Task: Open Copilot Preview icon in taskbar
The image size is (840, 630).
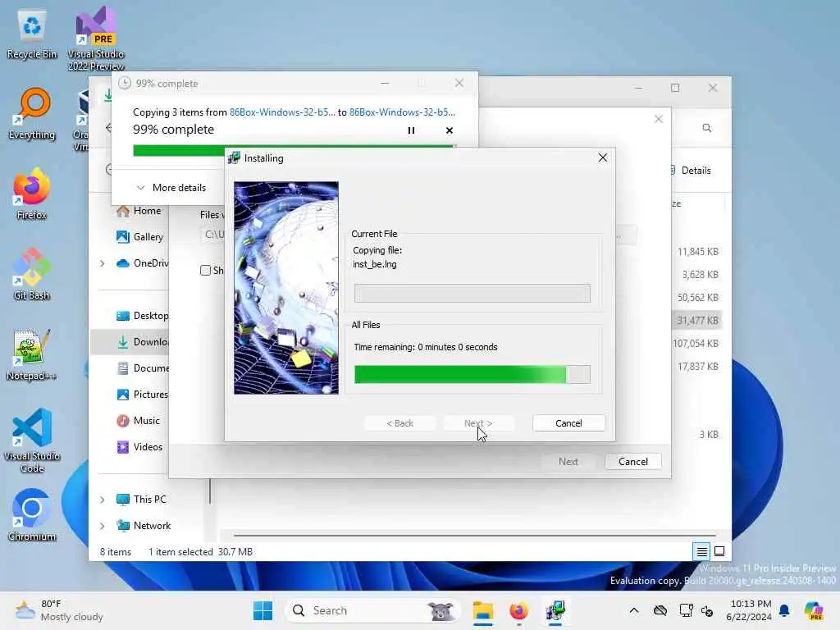Action: [x=814, y=610]
